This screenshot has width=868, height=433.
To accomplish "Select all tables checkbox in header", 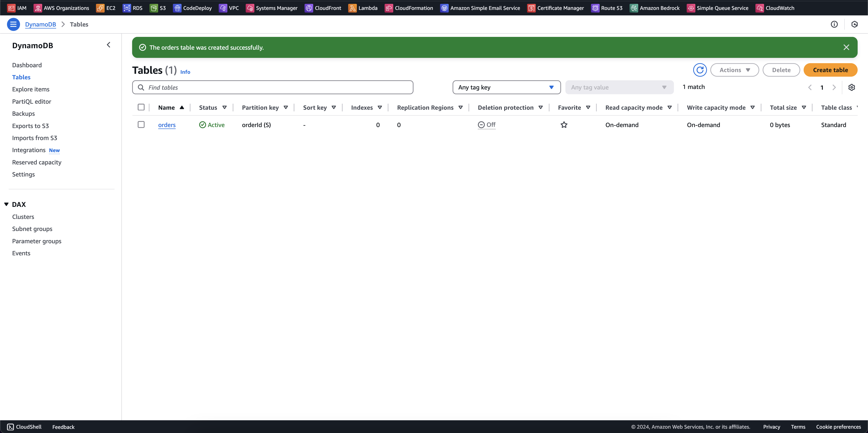I will [141, 108].
